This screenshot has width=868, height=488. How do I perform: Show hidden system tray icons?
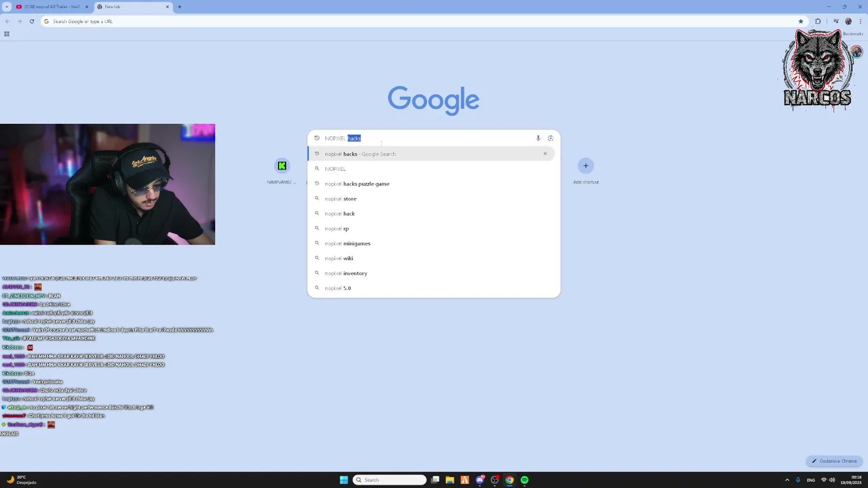(x=787, y=480)
